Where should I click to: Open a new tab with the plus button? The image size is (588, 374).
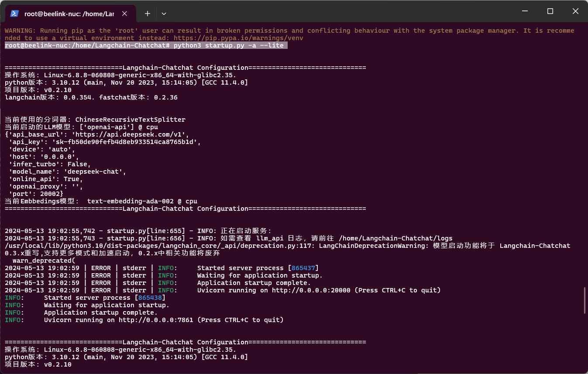[x=148, y=14]
